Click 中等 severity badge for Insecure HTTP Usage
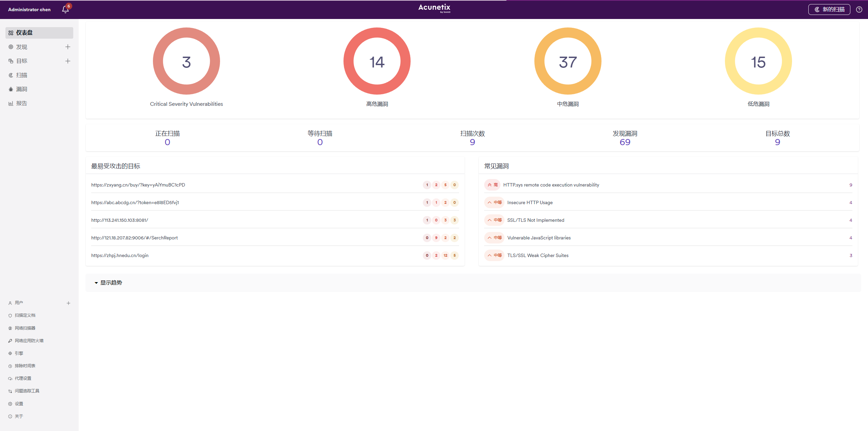The width and height of the screenshot is (868, 431). (495, 202)
